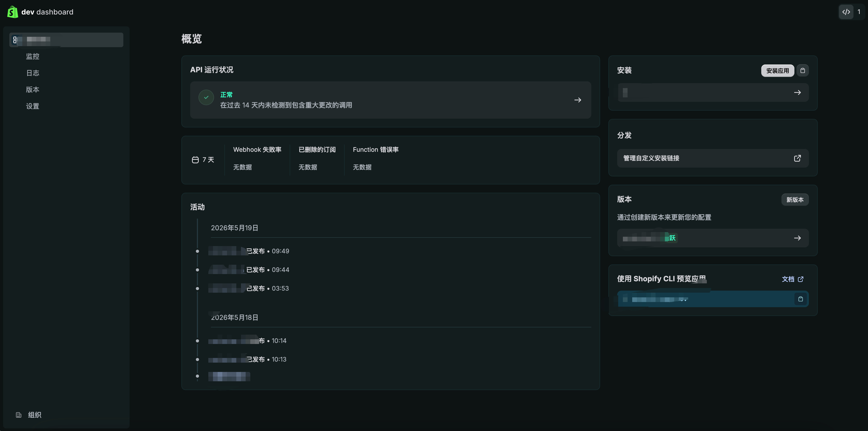
Task: Click the 09:44 已发布 activity entry
Action: coord(249,270)
